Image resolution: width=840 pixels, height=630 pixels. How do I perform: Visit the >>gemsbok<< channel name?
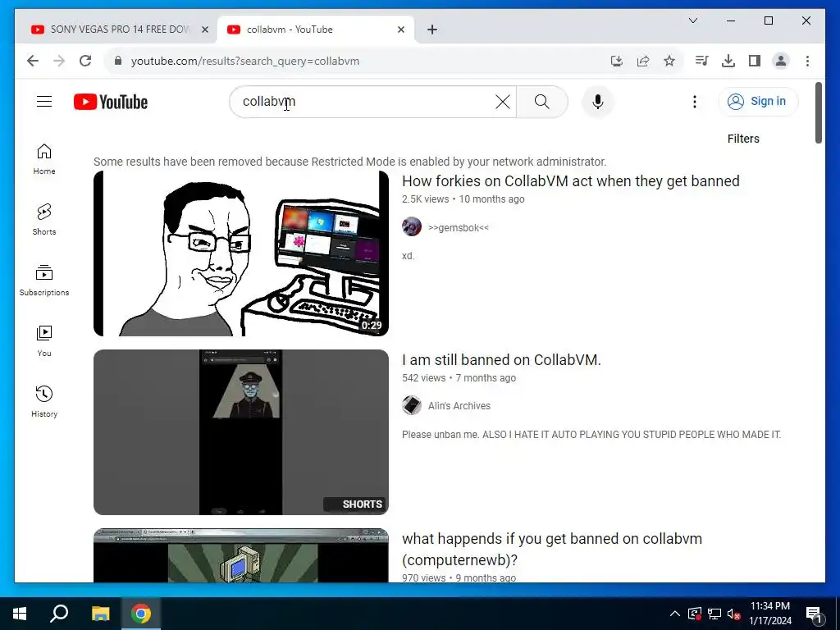[459, 228]
